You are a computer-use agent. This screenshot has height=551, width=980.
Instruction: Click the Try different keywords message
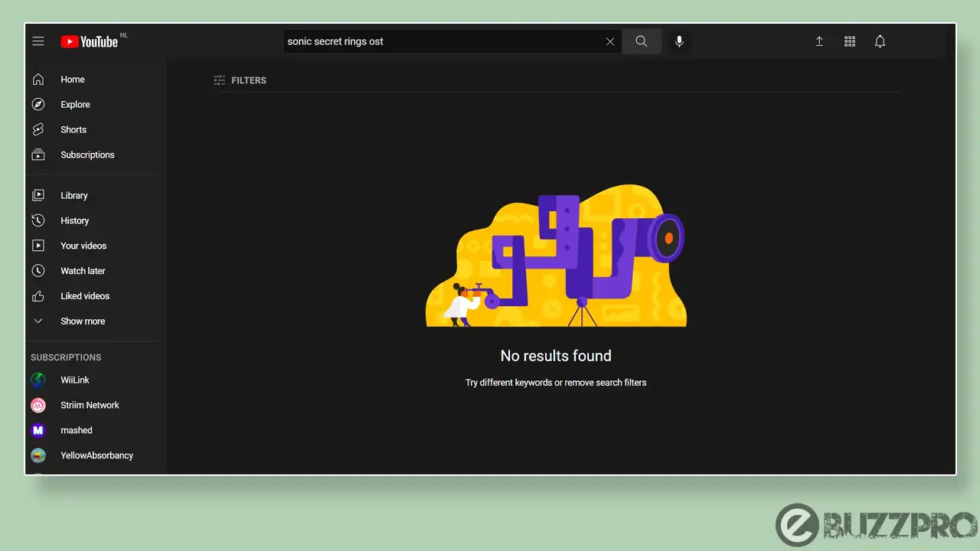point(556,383)
